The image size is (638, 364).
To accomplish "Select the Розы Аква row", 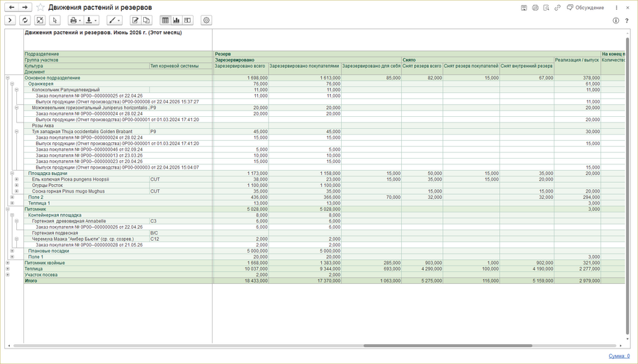I will 86,125.
